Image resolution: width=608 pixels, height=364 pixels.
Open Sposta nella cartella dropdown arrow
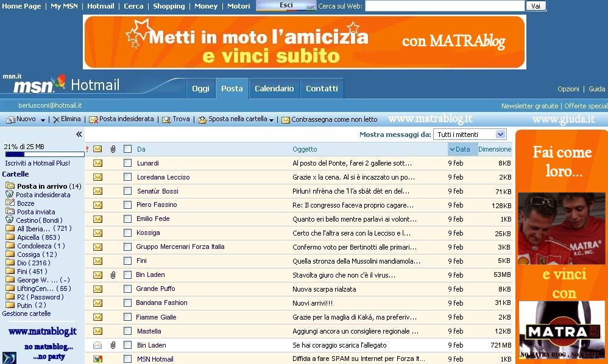[x=271, y=121]
